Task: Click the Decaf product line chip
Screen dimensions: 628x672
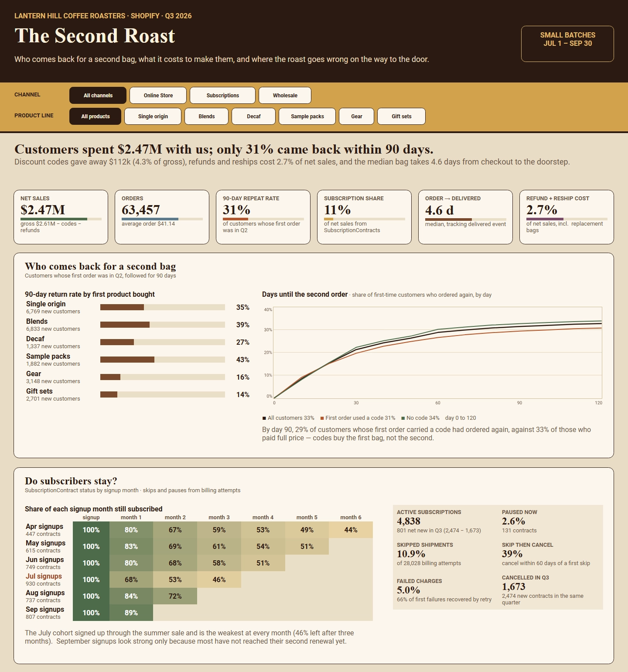Action: click(253, 116)
